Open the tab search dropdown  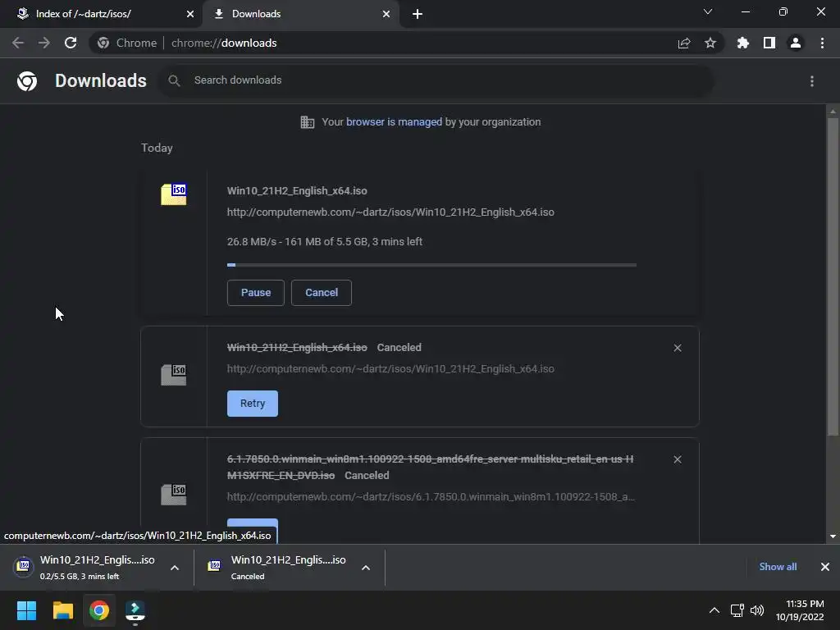click(708, 11)
